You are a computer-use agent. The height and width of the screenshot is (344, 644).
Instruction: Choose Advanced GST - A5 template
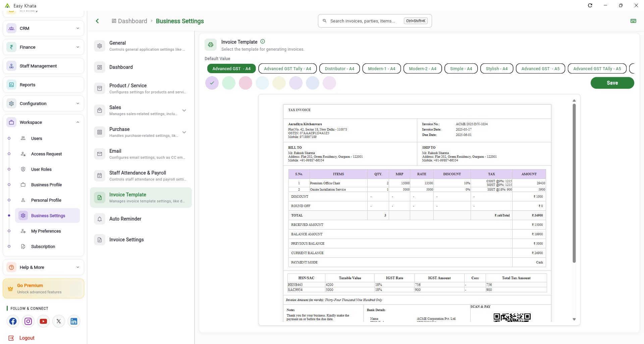coord(540,68)
